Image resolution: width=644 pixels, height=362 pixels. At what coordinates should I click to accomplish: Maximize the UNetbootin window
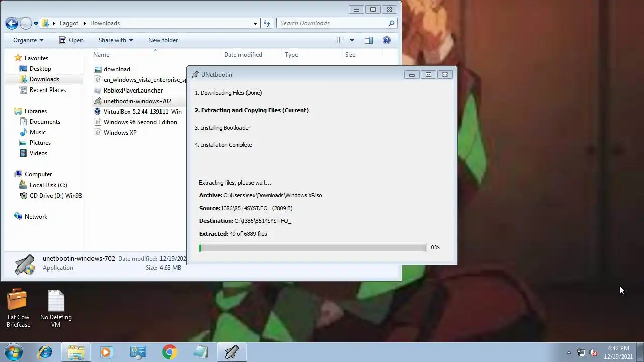[x=428, y=75]
